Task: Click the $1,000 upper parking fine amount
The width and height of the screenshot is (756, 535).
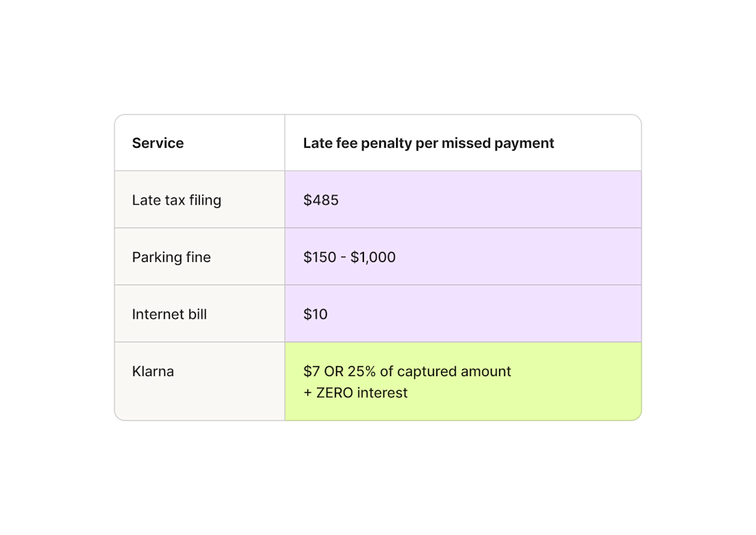Action: pyautogui.click(x=372, y=257)
